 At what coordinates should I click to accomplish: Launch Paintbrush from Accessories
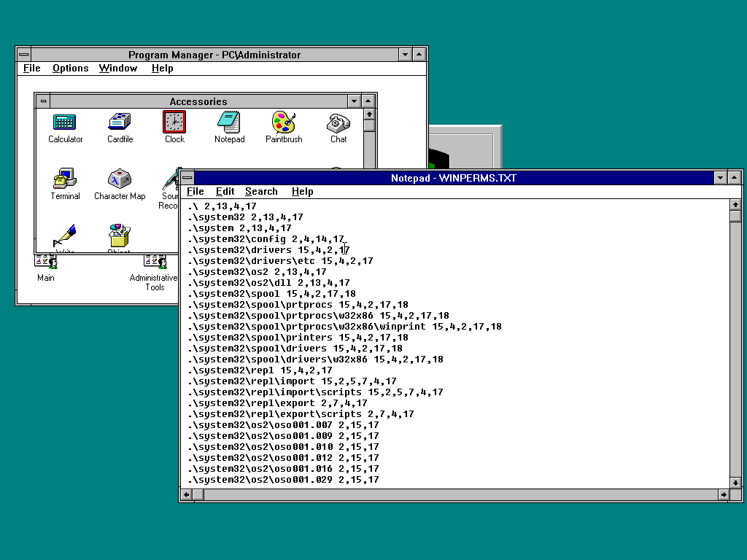click(284, 122)
